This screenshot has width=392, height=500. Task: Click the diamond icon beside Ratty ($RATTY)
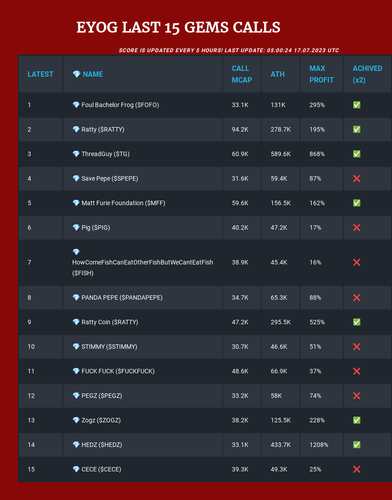76,129
